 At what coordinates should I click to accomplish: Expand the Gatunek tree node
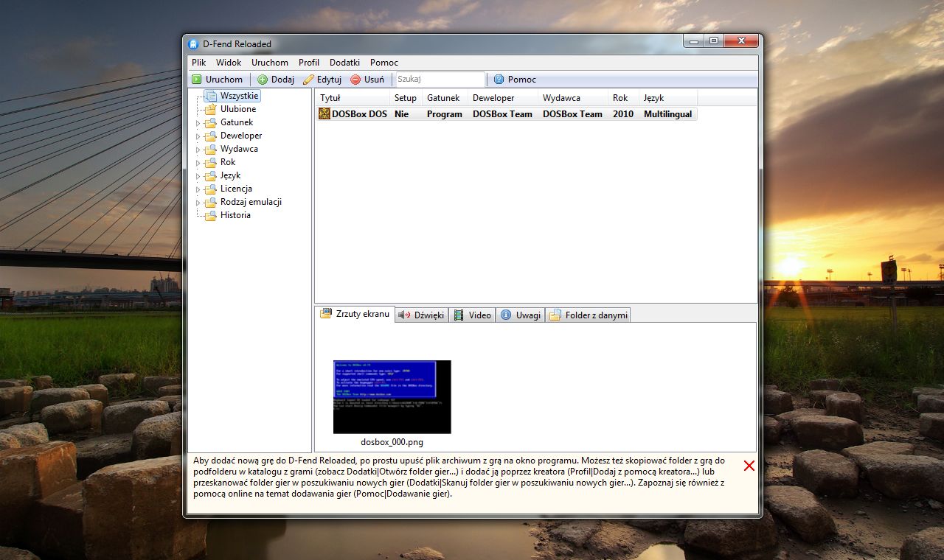click(198, 122)
